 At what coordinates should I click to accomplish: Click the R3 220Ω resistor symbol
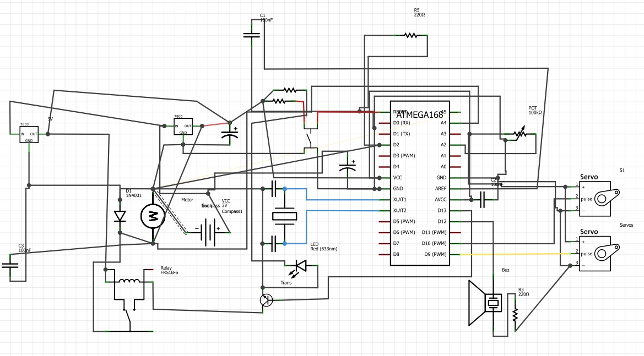(x=516, y=314)
